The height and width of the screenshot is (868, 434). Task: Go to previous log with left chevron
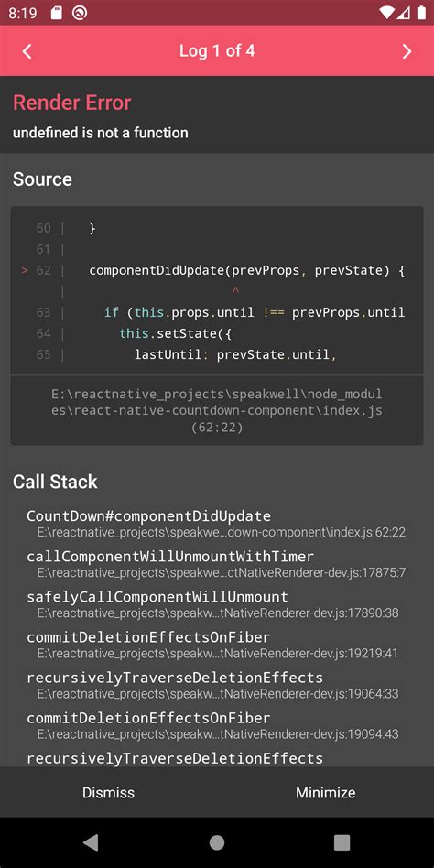point(27,51)
